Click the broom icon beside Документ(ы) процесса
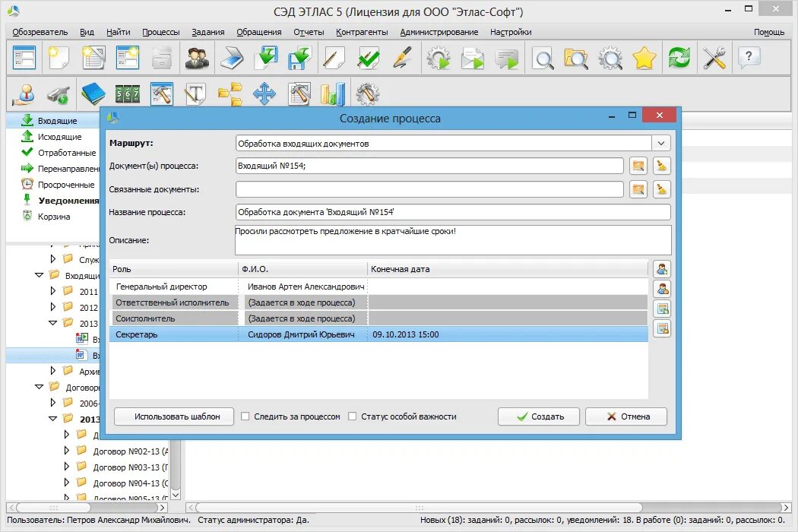The height and width of the screenshot is (532, 798). pyautogui.click(x=661, y=166)
